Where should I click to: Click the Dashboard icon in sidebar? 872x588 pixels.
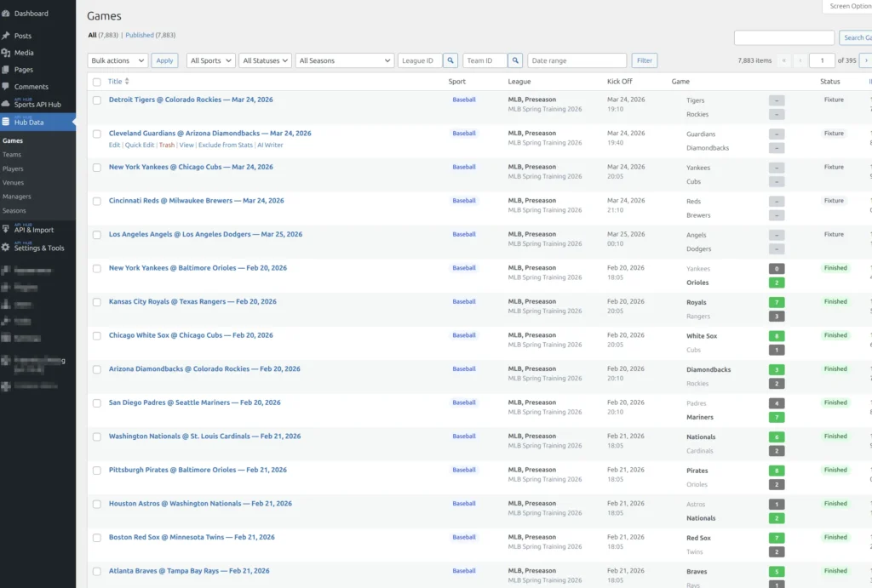coord(6,14)
